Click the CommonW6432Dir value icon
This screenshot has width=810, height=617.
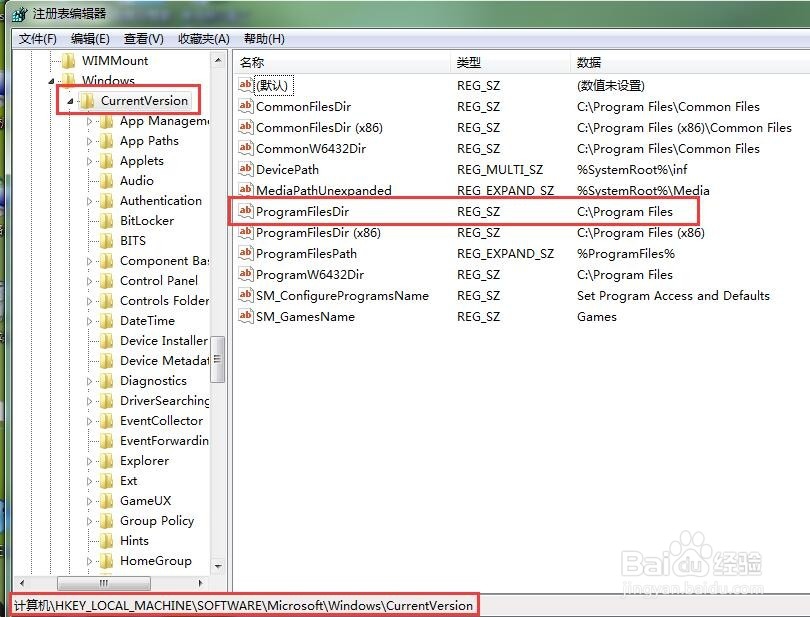click(x=245, y=148)
